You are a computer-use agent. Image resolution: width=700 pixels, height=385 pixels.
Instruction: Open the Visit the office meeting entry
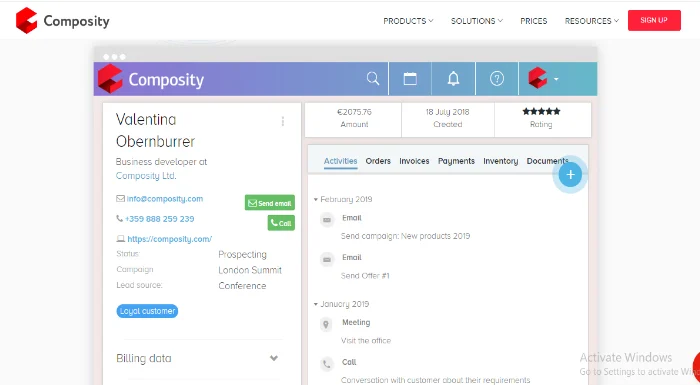[366, 340]
